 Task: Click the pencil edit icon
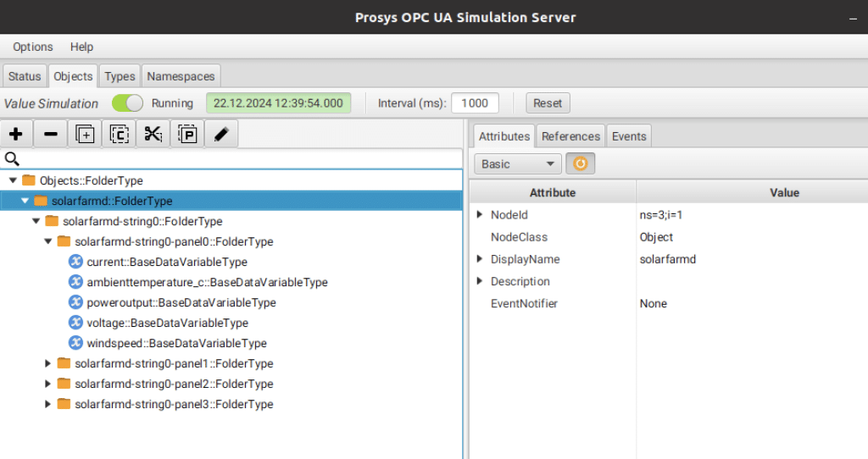coord(221,134)
